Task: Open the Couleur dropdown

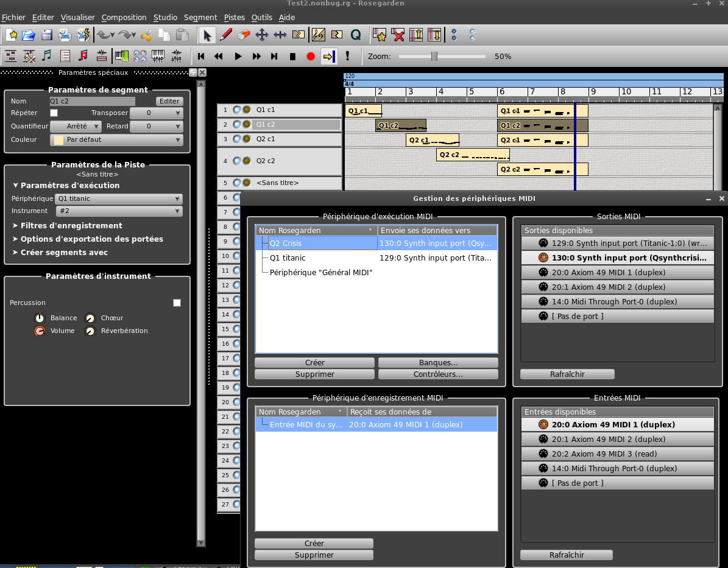Action: click(x=116, y=139)
